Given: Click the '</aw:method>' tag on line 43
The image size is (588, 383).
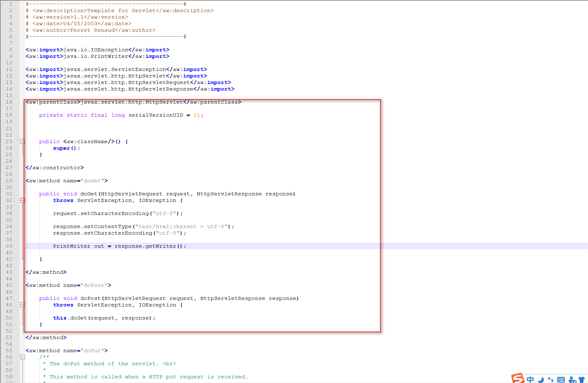Looking at the screenshot, I should click(46, 272).
